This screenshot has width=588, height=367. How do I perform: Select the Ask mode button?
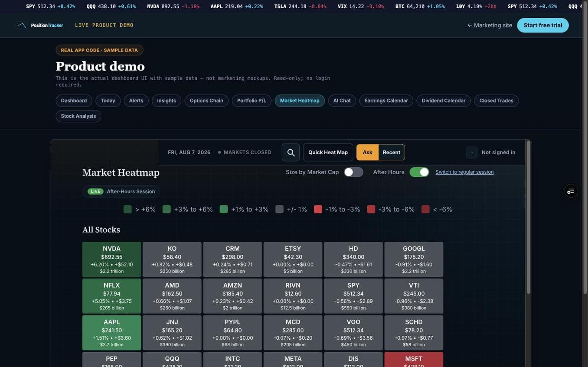click(368, 153)
